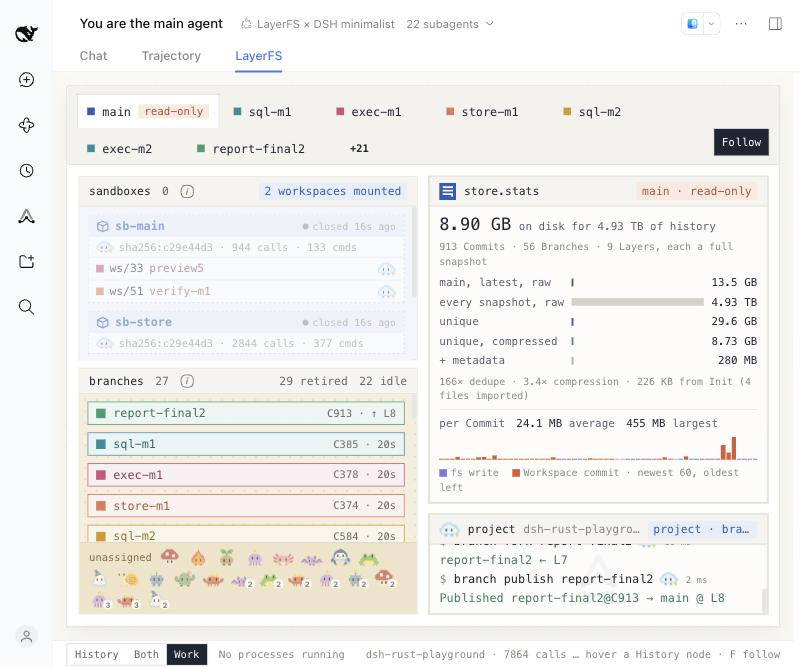Click the ws/33 preview5 workspace row

click(246, 268)
